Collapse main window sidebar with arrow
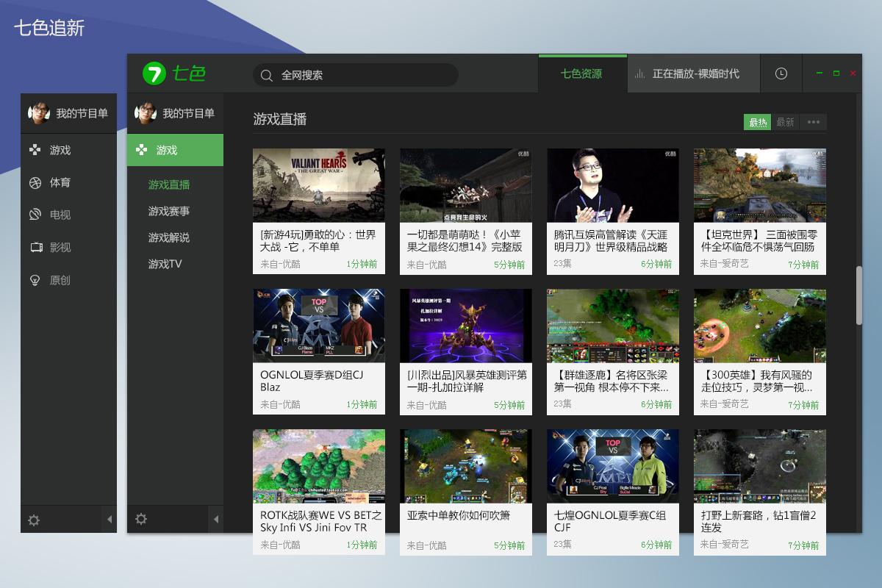Viewport: 882px width, 588px height. tap(216, 520)
